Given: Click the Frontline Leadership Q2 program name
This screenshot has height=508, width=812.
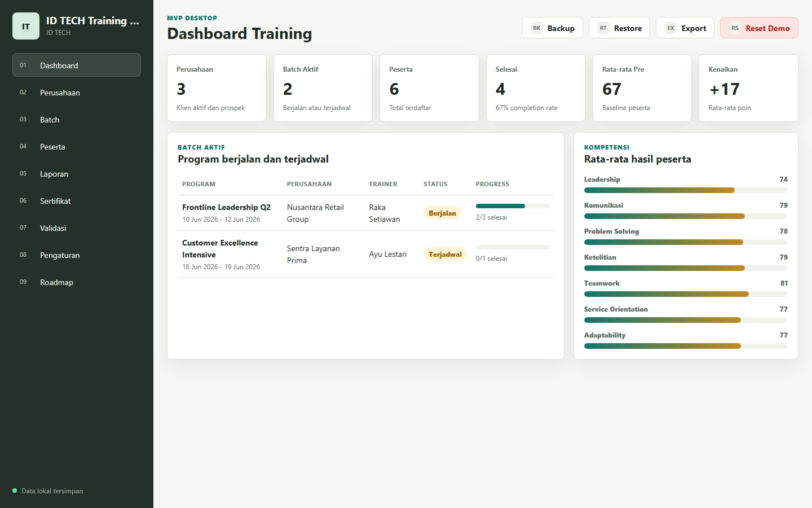Looking at the screenshot, I should pos(226,207).
